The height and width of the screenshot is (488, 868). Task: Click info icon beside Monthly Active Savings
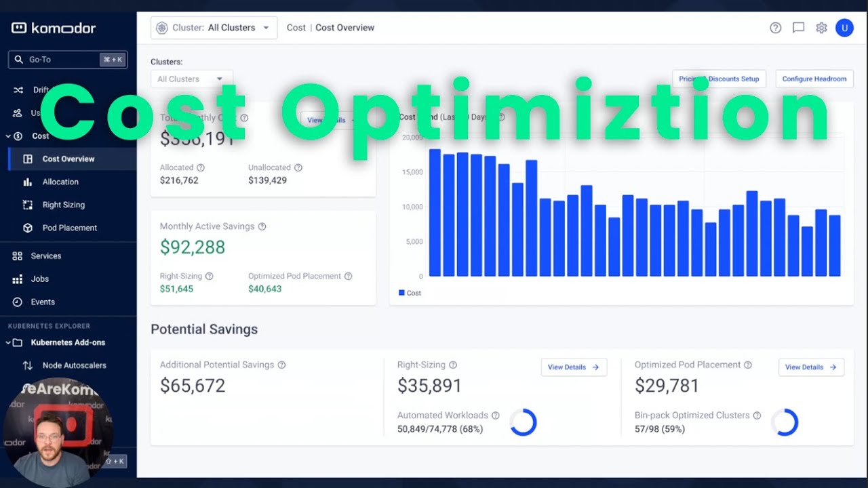click(x=262, y=226)
